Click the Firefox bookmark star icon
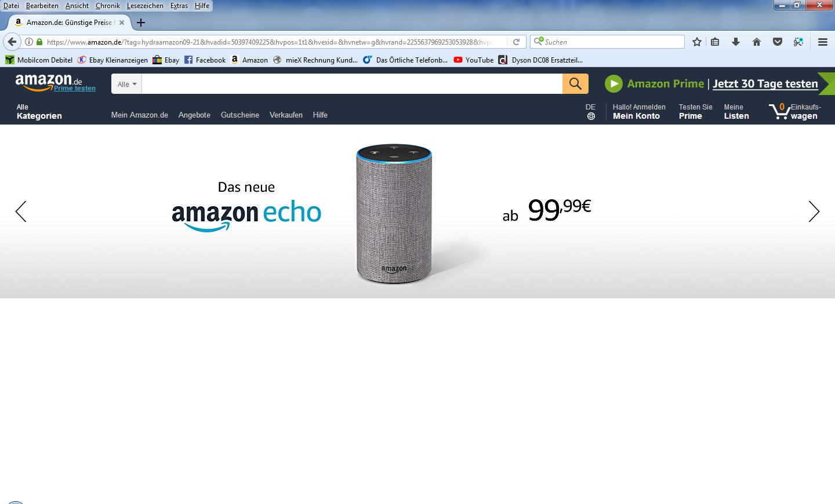835x504 pixels. 697,42
